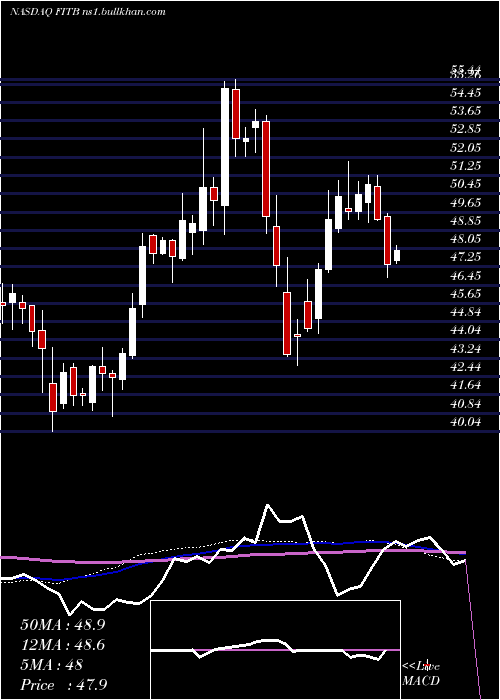Image resolution: width=500 pixels, height=700 pixels.
Task: Select the 45.65 price label
Action: tap(466, 294)
